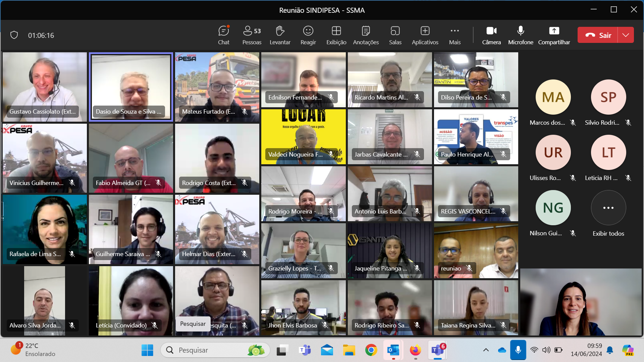The image size is (644, 362).
Task: Raise hand with Levantar button
Action: click(280, 35)
